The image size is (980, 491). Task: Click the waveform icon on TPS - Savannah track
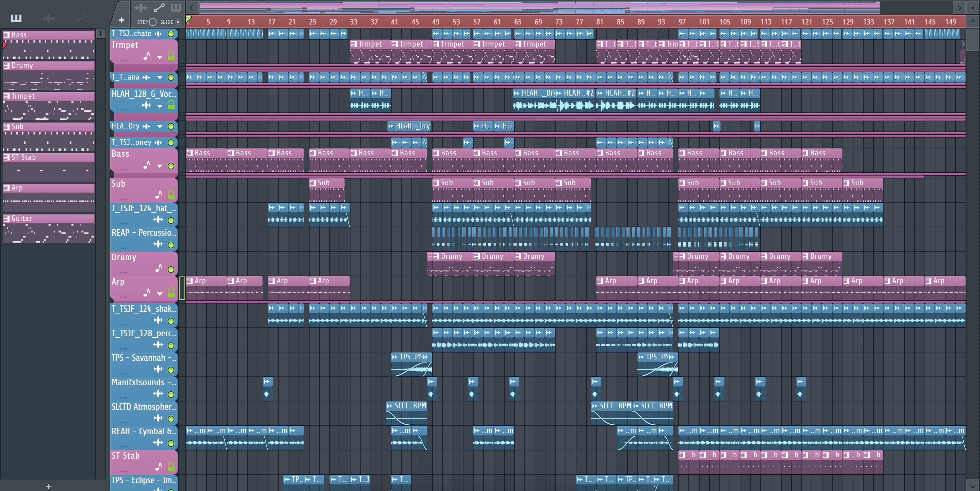(x=158, y=369)
